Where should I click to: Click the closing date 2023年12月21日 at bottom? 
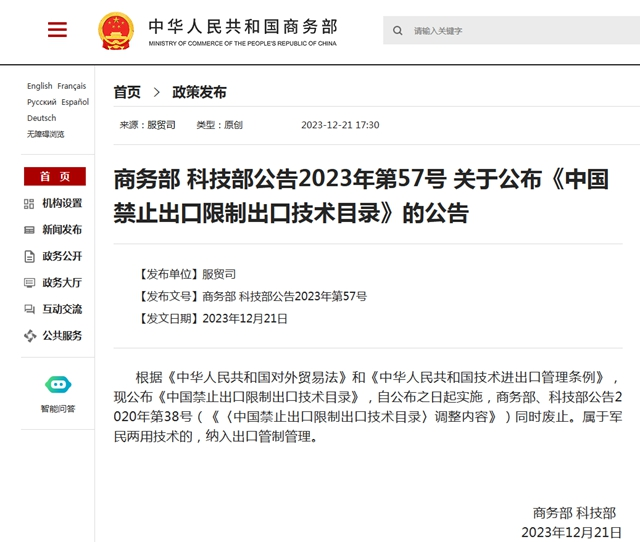[x=571, y=532]
